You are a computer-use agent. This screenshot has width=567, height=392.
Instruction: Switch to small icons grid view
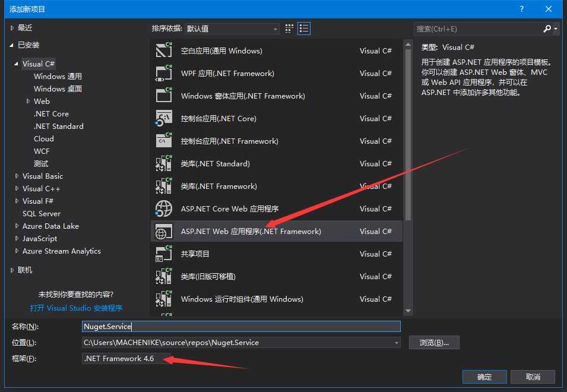point(289,29)
